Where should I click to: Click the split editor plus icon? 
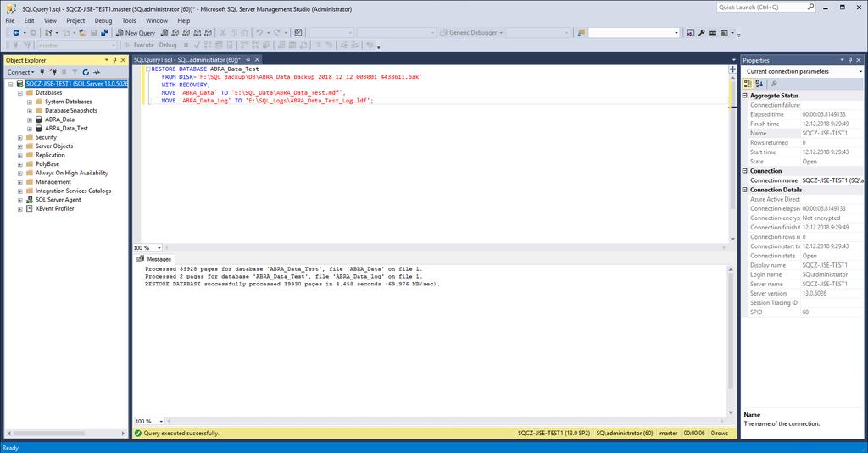[x=732, y=69]
